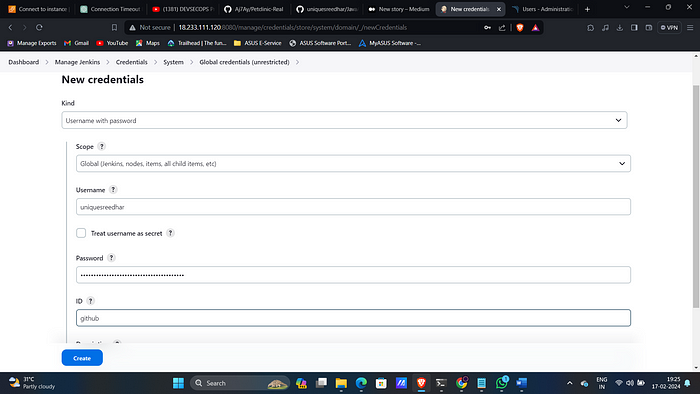This screenshot has width=700, height=394.
Task: Switch to DEVSECOPS YouTube tab
Action: coord(183,9)
